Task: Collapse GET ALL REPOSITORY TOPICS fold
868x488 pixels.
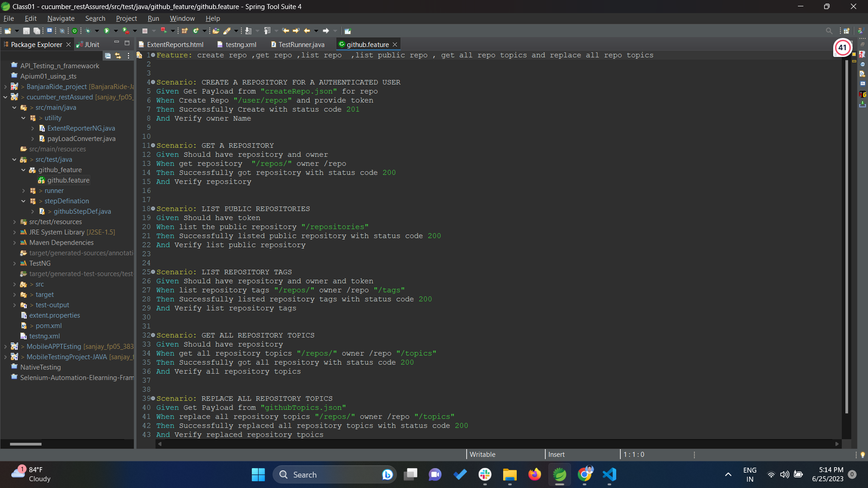Action: [x=153, y=335]
